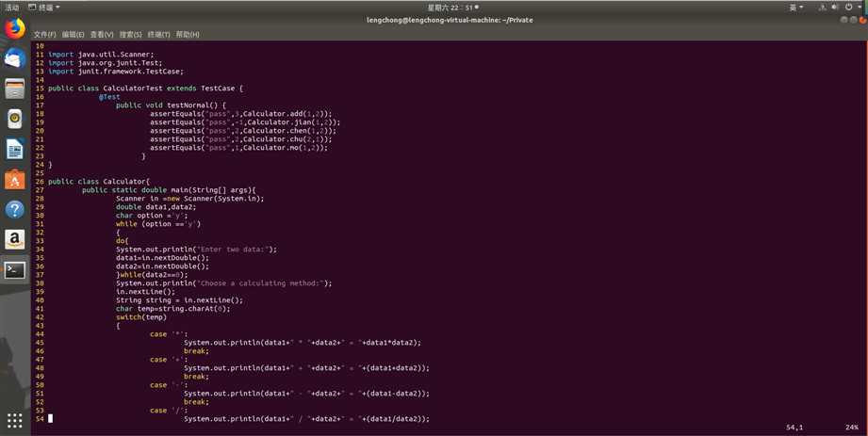This screenshot has height=436, width=868.
Task: Click the assertEquals line with Calculator.mo
Action: coord(238,148)
